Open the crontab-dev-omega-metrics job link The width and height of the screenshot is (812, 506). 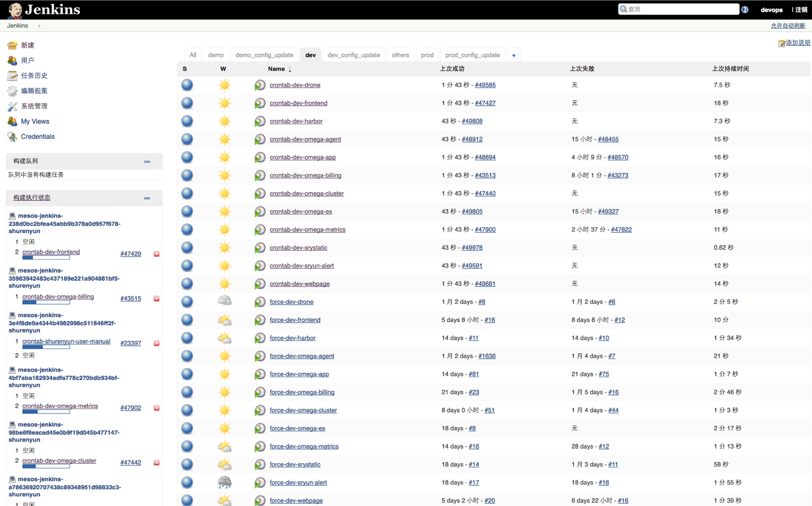tap(308, 230)
